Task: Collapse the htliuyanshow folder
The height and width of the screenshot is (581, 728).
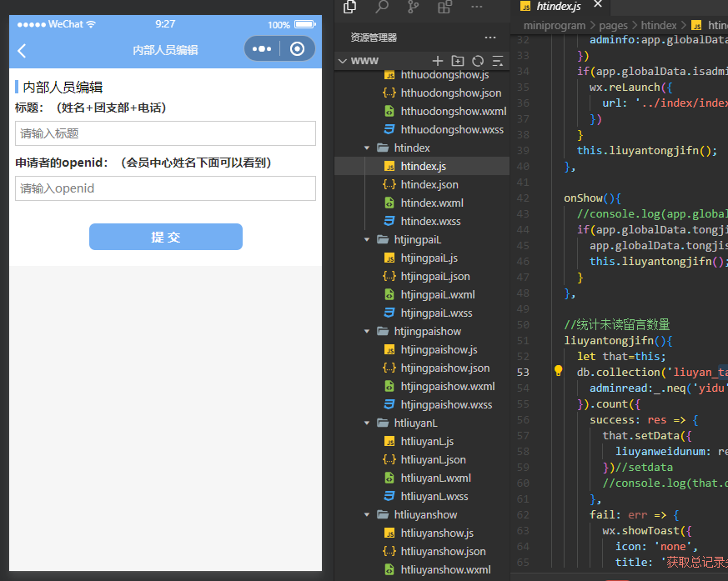Action: click(367, 514)
